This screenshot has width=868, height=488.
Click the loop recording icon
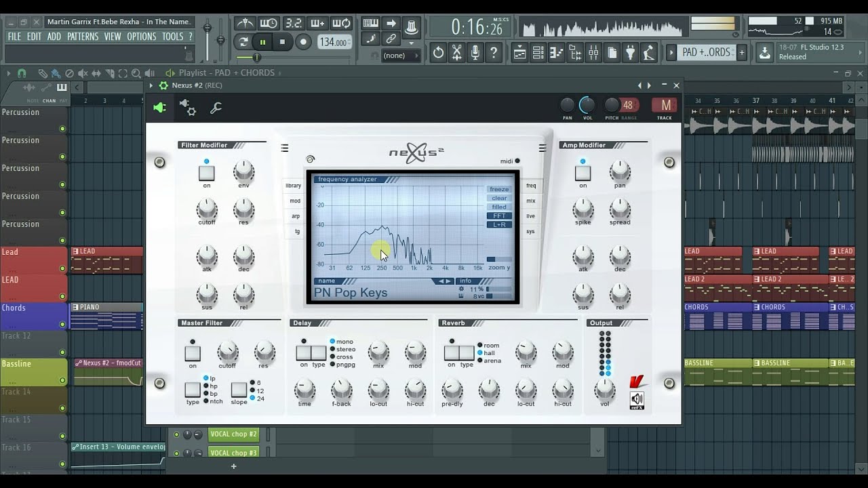(342, 23)
